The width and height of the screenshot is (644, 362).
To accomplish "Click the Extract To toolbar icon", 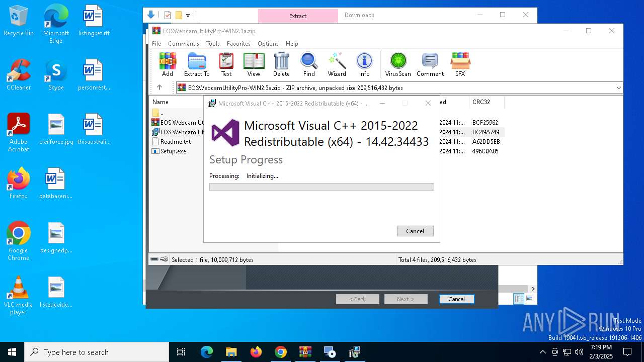I will (x=197, y=64).
